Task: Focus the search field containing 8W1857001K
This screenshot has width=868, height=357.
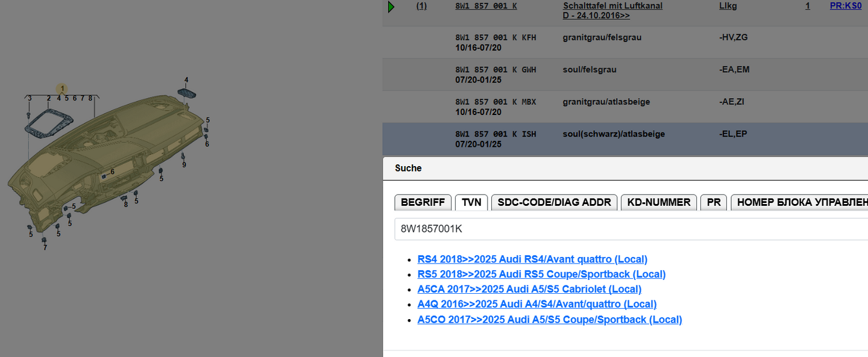Action: click(631, 229)
